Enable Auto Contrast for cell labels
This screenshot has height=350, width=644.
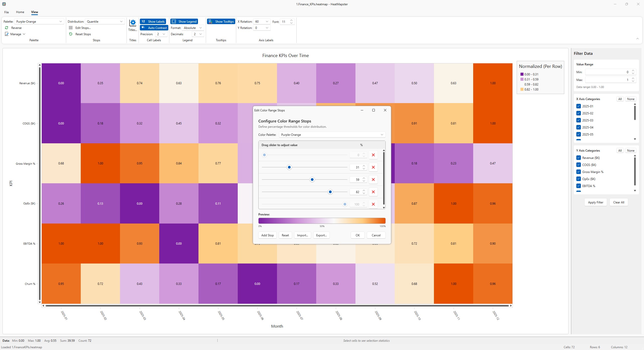click(x=154, y=28)
